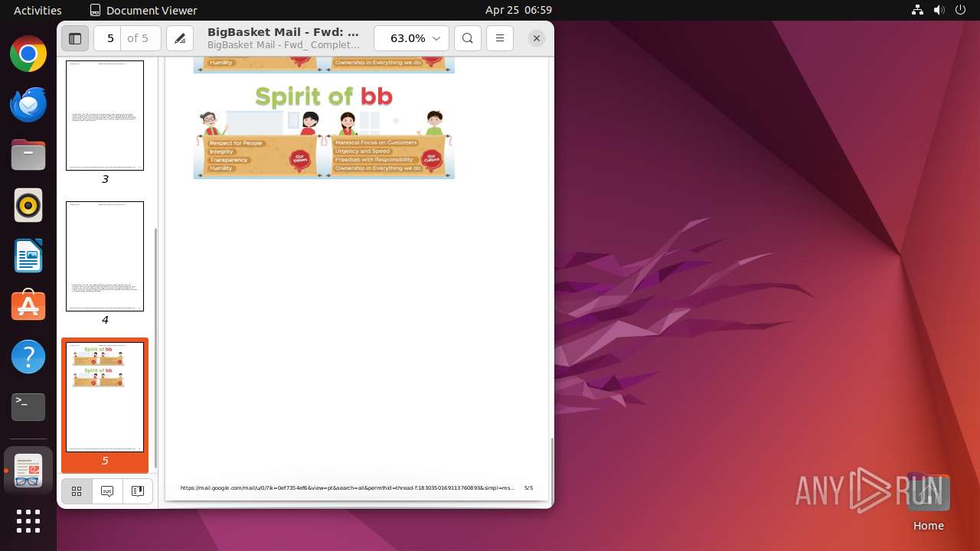
Task: Open the Files manager in dock
Action: click(28, 155)
